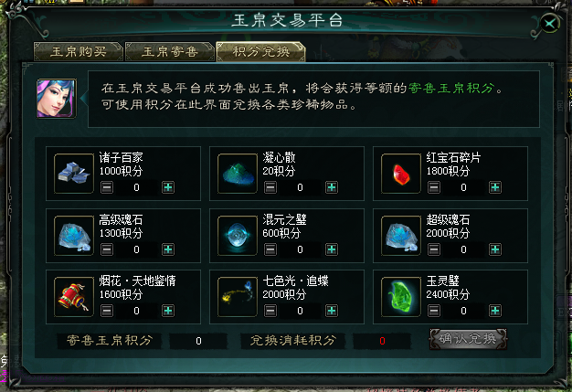The width and height of the screenshot is (572, 392).
Task: Click the 高级魂石 quantity field
Action: tap(136, 249)
